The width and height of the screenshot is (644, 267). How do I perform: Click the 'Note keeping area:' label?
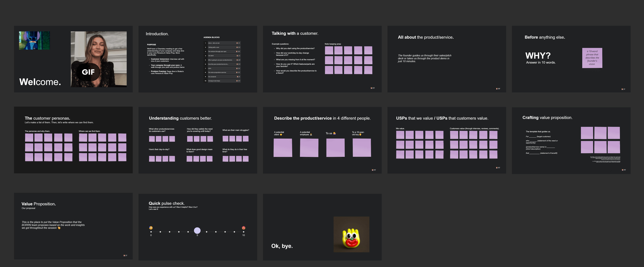(x=333, y=44)
